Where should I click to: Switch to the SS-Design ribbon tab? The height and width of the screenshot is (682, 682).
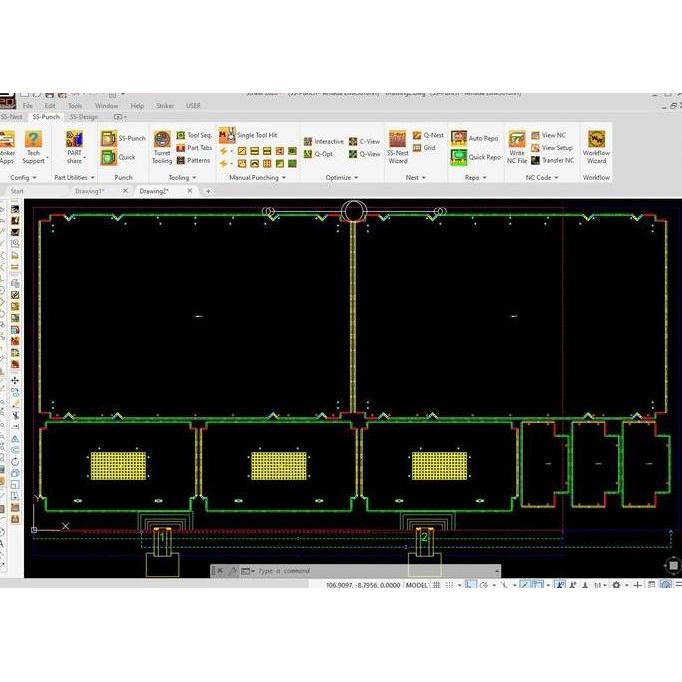click(84, 117)
